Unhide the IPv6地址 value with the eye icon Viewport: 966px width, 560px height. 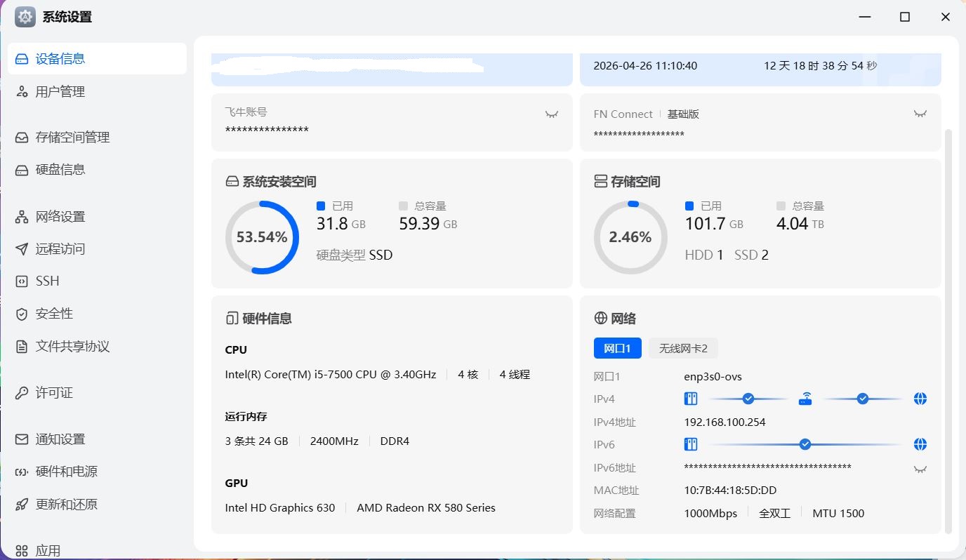[x=920, y=469]
